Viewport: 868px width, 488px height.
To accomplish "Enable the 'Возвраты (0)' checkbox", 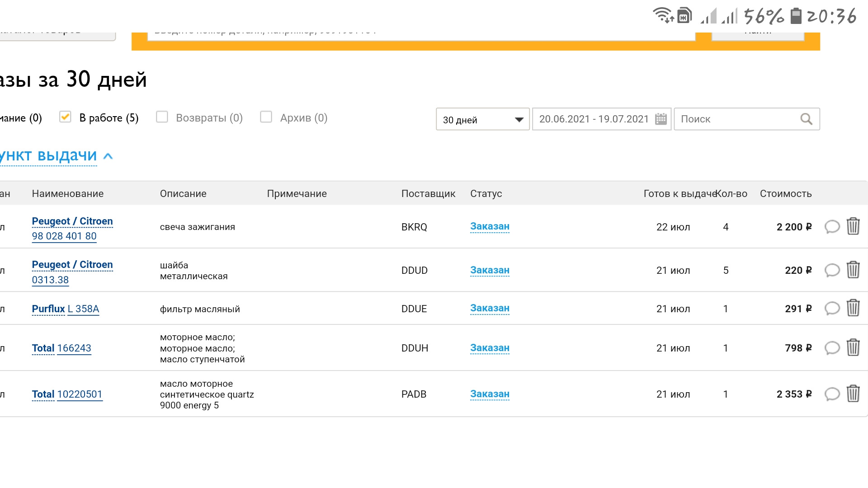I will (x=162, y=117).
